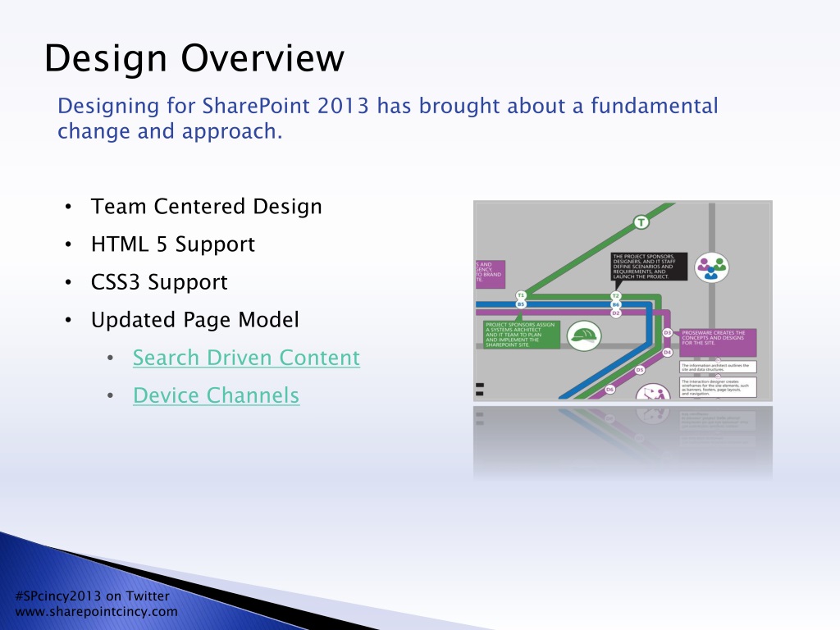
Task: Click the black 'Project sponsors, designers' callout
Action: pos(649,267)
